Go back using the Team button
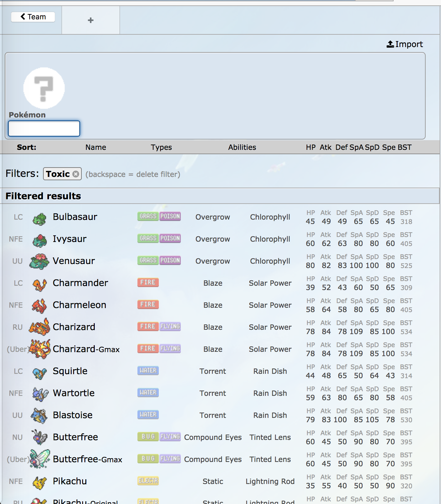 pos(33,17)
